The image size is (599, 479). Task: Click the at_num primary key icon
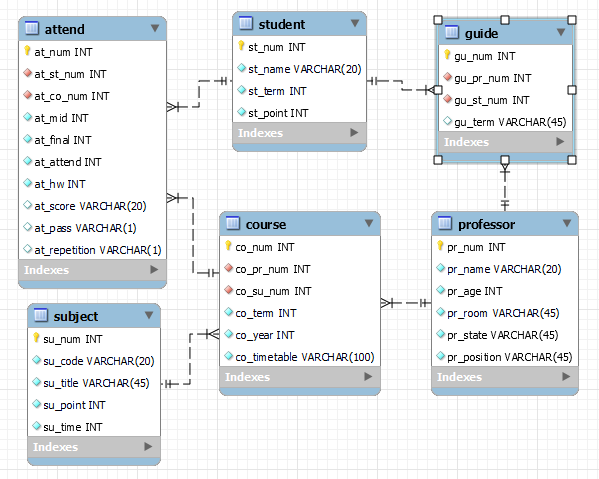[27, 50]
